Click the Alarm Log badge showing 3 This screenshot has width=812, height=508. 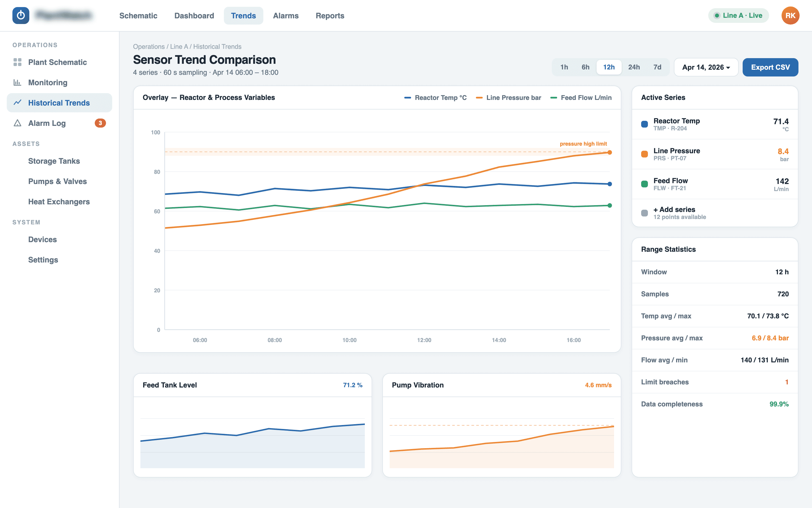coord(100,123)
